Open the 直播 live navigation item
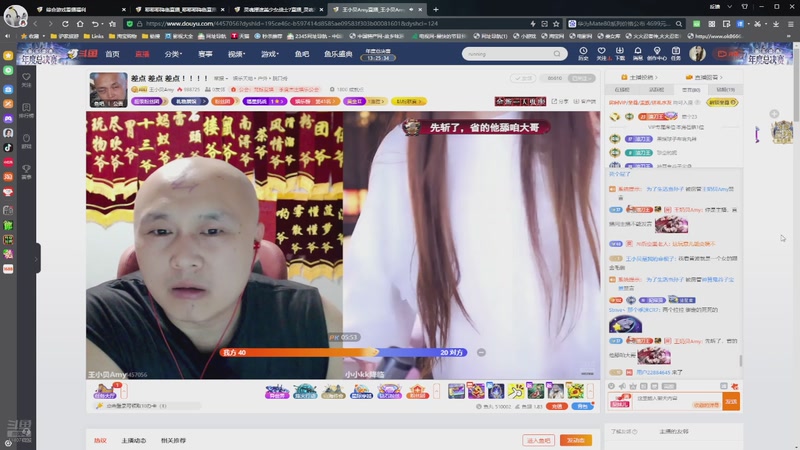This screenshot has height=450, width=800. [142, 54]
